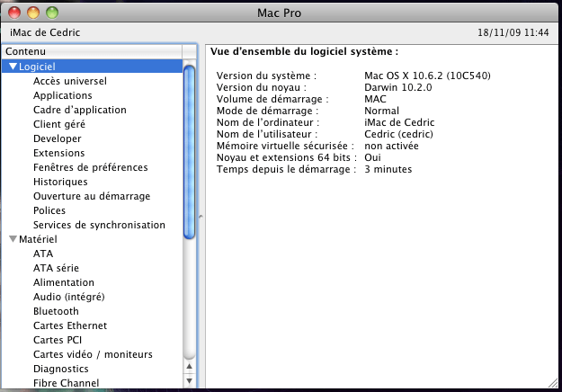Click the Mémoire virtuelle sécurisée label
The height and width of the screenshot is (392, 562).
(285, 146)
